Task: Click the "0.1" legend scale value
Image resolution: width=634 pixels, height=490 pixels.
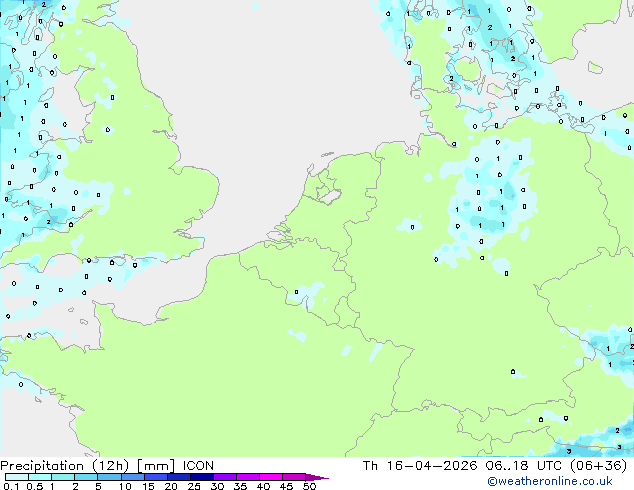Action: pyautogui.click(x=11, y=486)
